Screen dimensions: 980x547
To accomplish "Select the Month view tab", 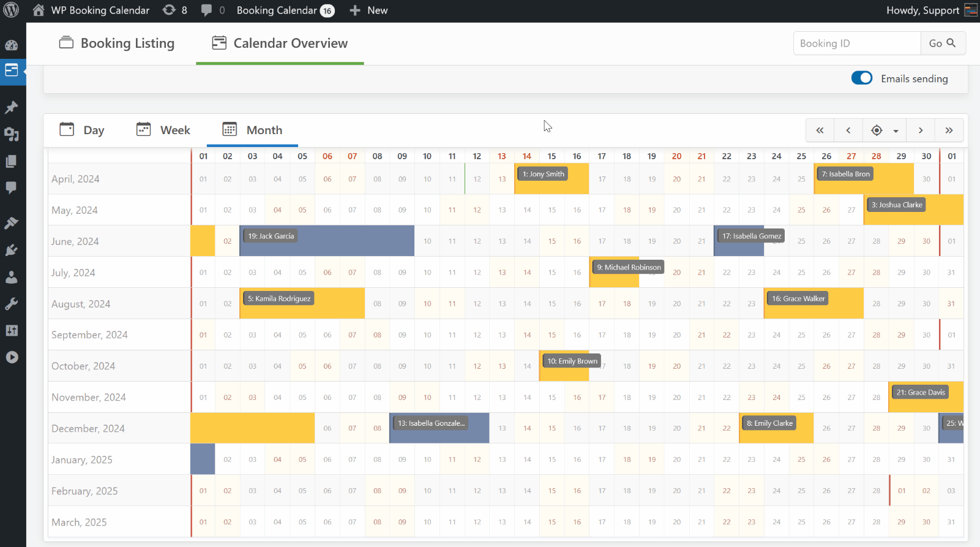I will (252, 130).
